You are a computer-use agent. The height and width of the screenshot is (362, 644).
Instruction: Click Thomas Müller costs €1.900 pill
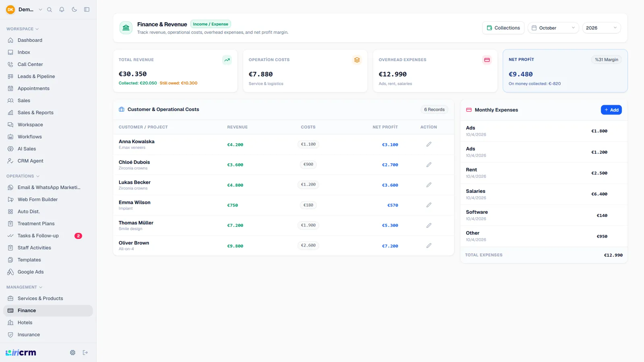pyautogui.click(x=308, y=225)
